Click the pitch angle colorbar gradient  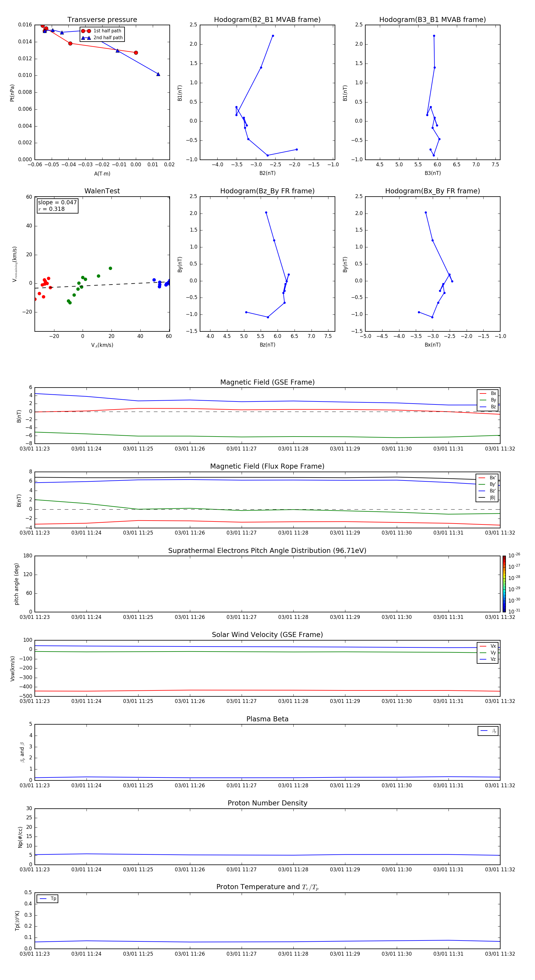coord(504,584)
